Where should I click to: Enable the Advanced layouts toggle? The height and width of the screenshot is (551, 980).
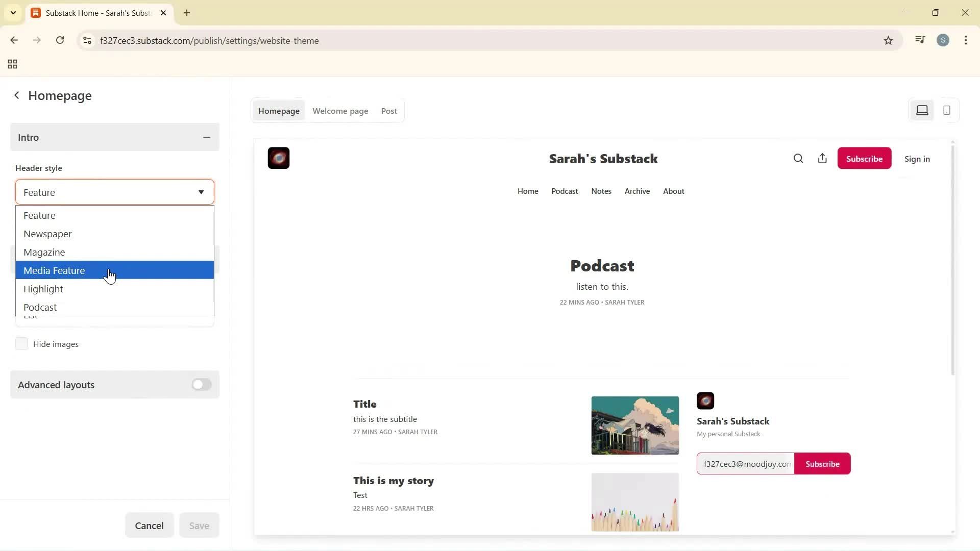pyautogui.click(x=201, y=385)
